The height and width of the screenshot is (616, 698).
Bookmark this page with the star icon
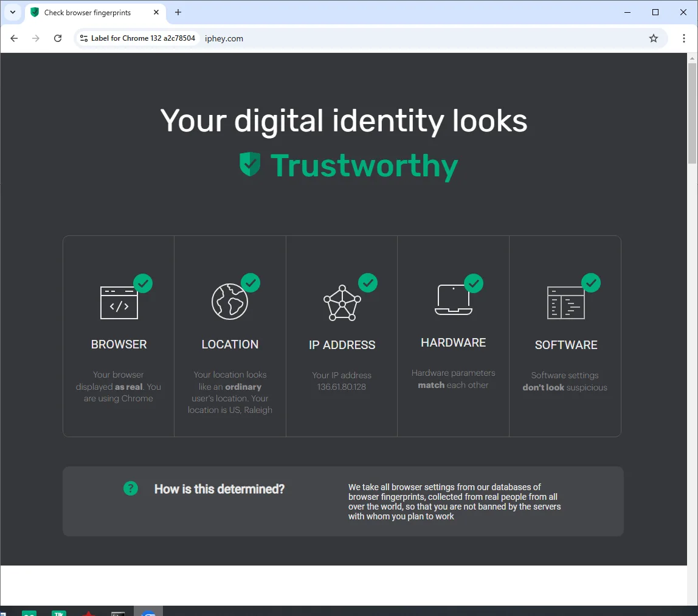point(653,38)
